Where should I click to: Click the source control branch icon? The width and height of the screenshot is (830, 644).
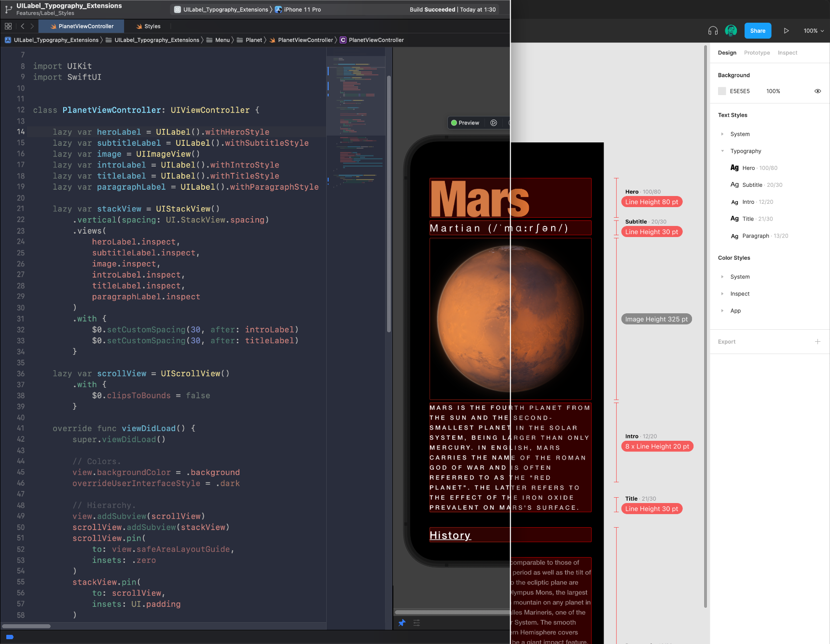click(x=8, y=9)
